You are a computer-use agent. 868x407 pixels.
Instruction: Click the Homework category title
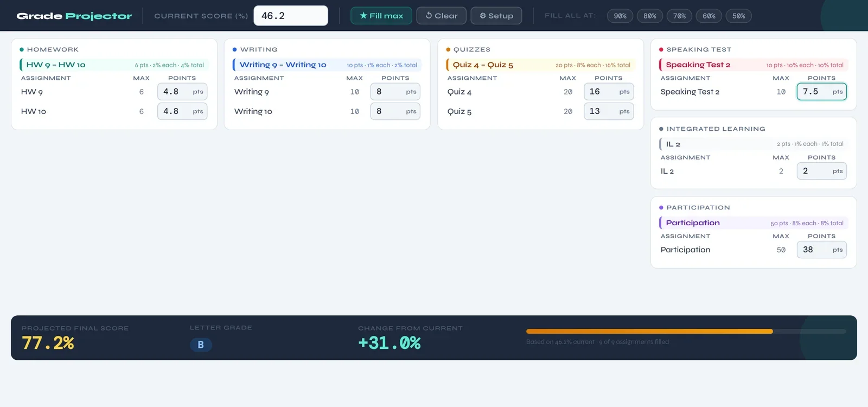(53, 49)
